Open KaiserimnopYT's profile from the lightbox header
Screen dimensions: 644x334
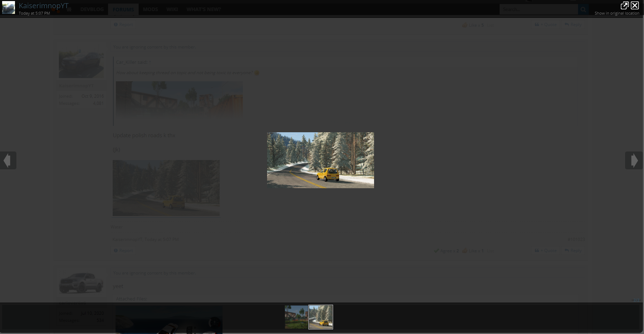pos(44,6)
